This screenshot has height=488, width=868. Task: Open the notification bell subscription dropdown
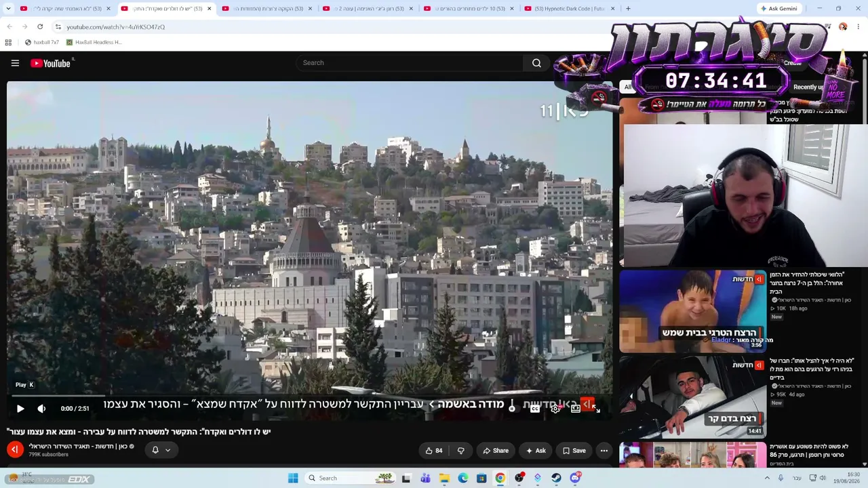[x=161, y=450]
